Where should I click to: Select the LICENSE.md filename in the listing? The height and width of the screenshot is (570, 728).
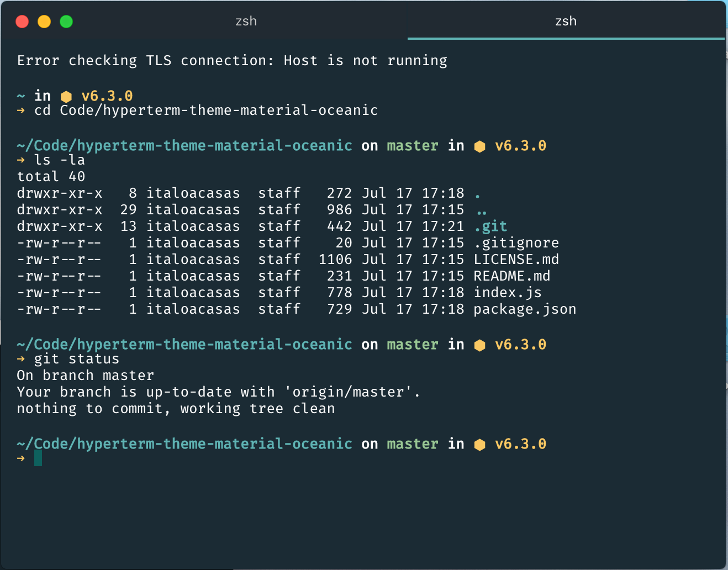click(516, 260)
